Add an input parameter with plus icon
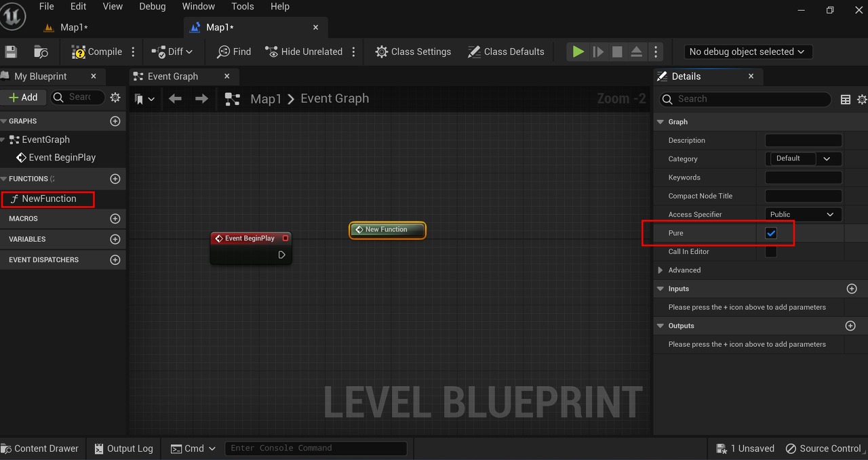Image resolution: width=868 pixels, height=460 pixels. point(852,289)
